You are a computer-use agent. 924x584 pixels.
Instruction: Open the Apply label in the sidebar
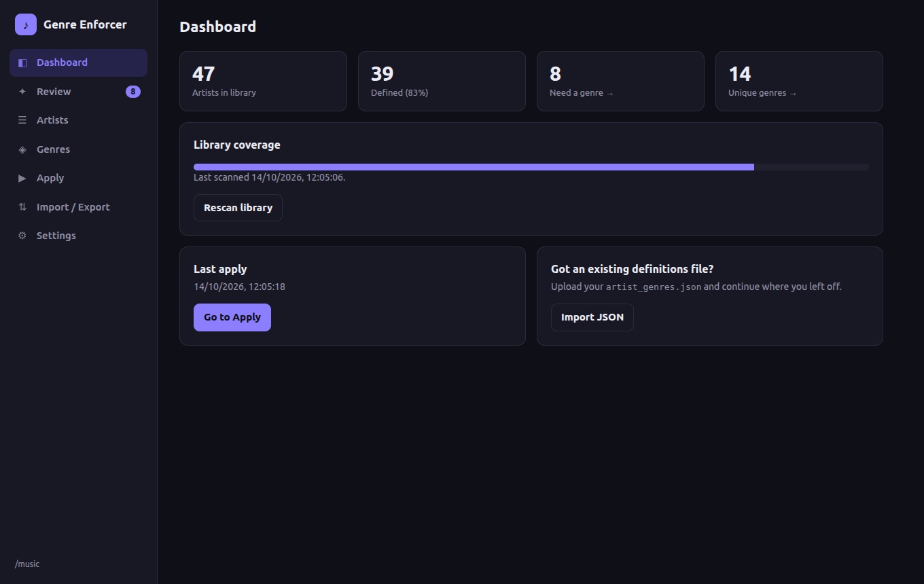coord(50,178)
